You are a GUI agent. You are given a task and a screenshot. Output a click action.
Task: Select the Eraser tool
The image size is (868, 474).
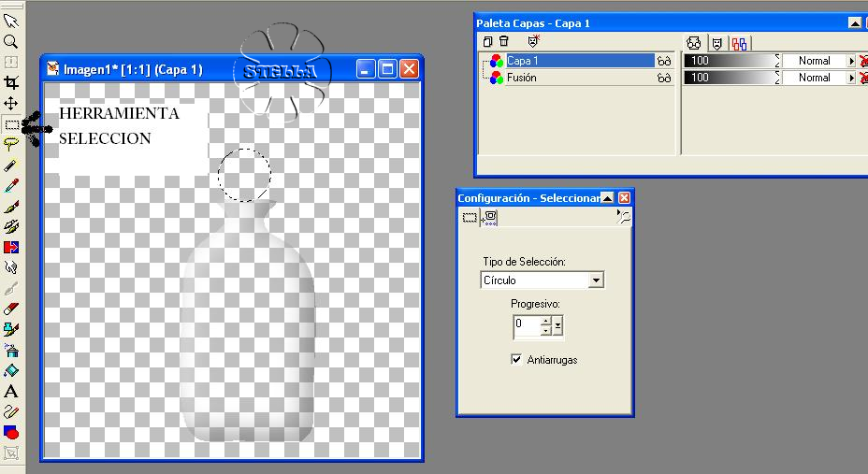[x=11, y=309]
